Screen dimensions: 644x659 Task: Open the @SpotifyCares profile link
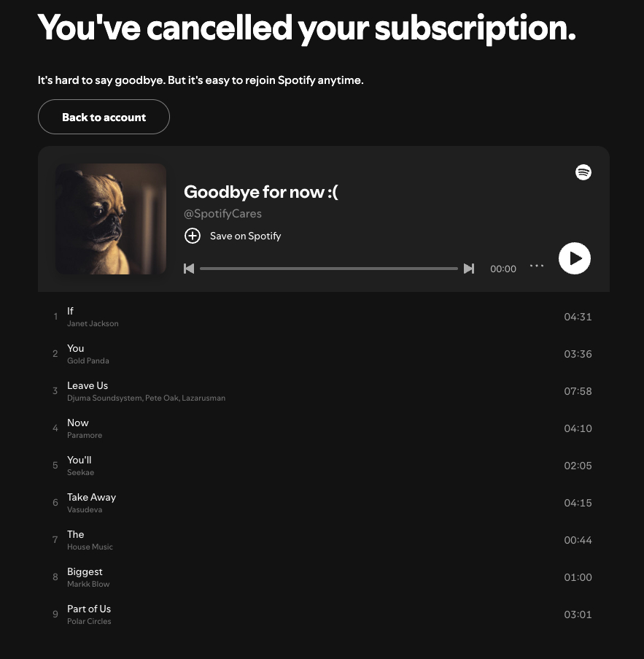(x=222, y=214)
